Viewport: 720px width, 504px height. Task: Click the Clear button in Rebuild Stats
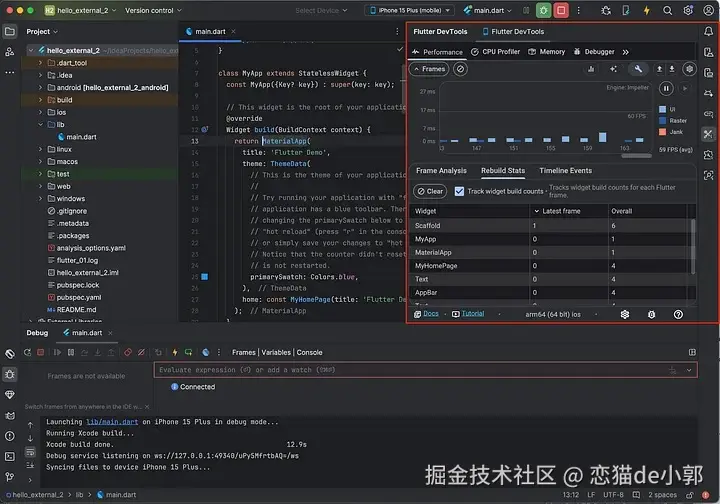(x=430, y=191)
